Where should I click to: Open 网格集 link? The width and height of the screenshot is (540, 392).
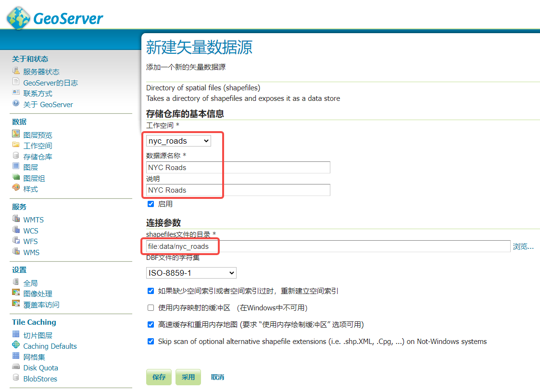click(x=34, y=357)
